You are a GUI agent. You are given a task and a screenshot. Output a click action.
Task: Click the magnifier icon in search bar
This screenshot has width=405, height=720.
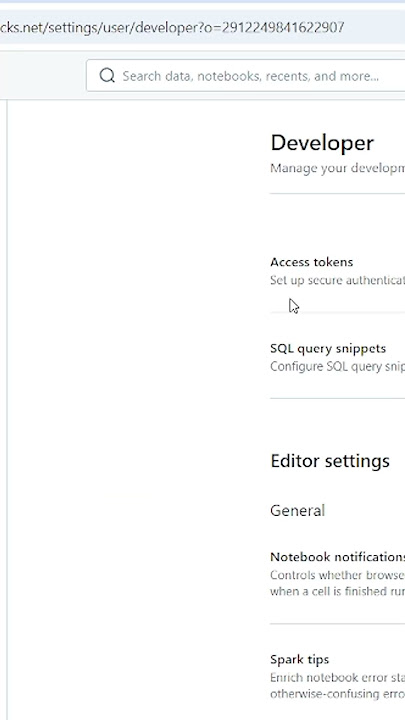pos(107,75)
